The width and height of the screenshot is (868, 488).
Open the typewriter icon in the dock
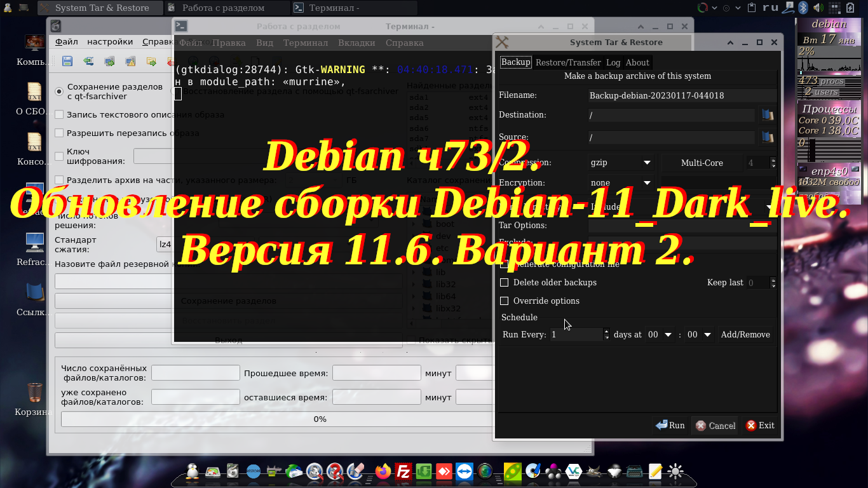tap(634, 471)
